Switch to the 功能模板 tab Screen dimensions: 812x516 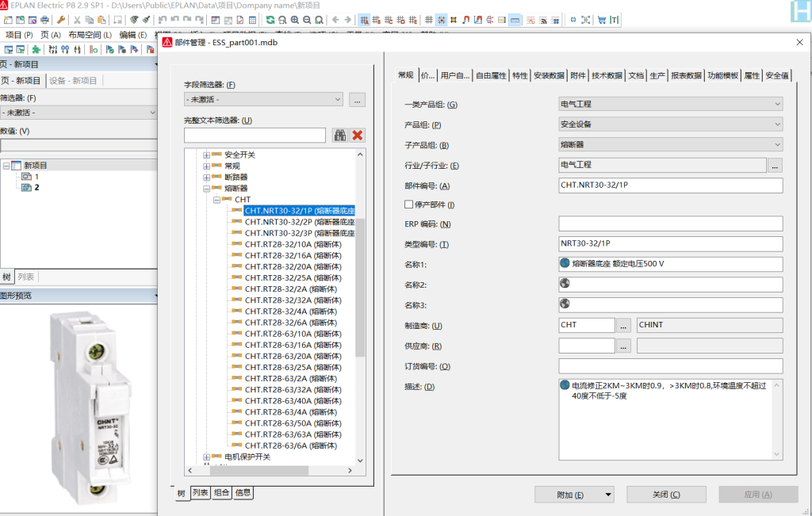pyautogui.click(x=723, y=75)
